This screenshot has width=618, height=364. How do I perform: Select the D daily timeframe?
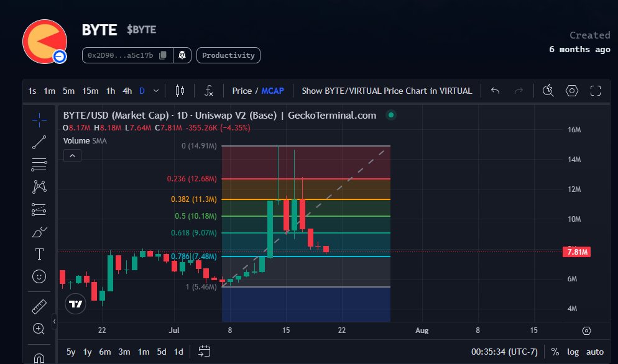pyautogui.click(x=142, y=91)
